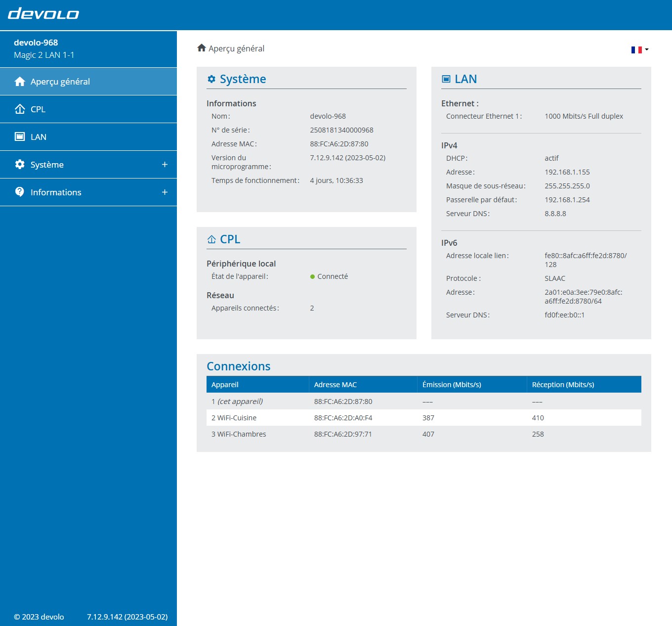Viewport: 672px width, 626px height.
Task: Expand the Informations submenu with plus sign
Action: (165, 192)
